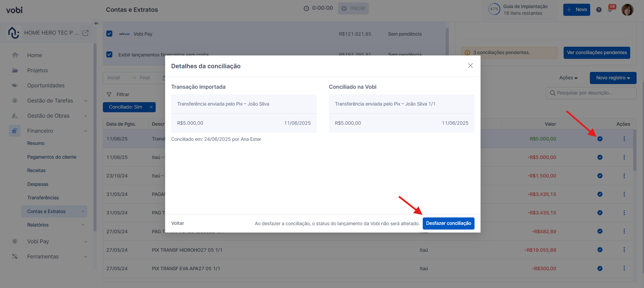Screen dimensions: 644x288
Task: Click the Oportunidades sidebar icon
Action: point(15,85)
